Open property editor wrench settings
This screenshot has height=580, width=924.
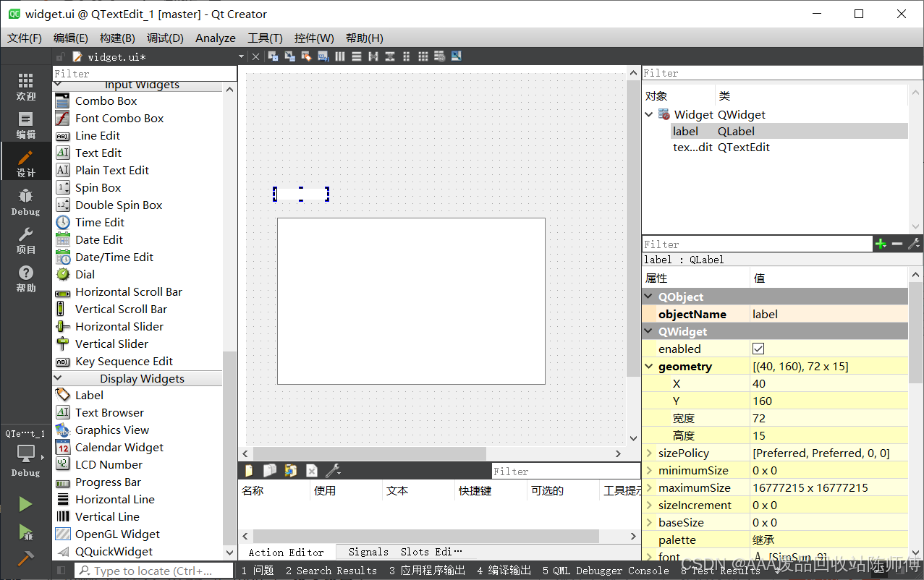(x=914, y=244)
